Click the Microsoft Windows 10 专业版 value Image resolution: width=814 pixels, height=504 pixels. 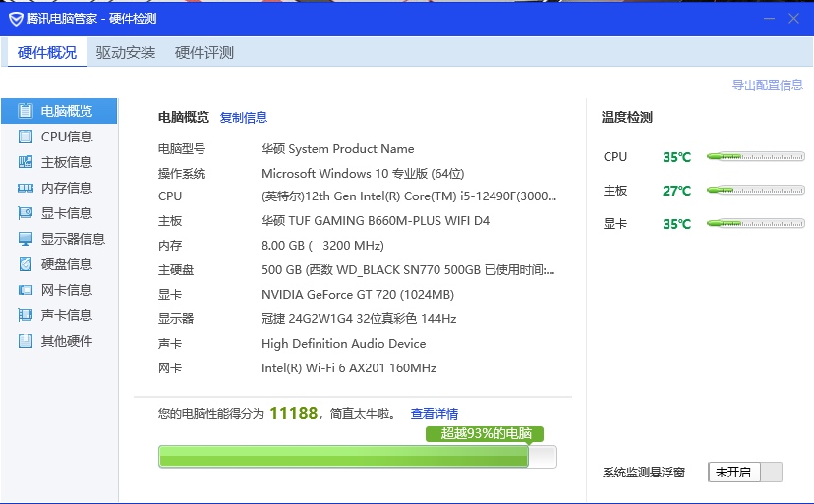click(x=363, y=173)
